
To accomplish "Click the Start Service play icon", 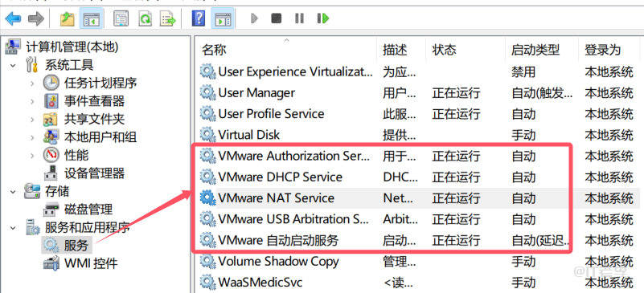I will tap(254, 18).
